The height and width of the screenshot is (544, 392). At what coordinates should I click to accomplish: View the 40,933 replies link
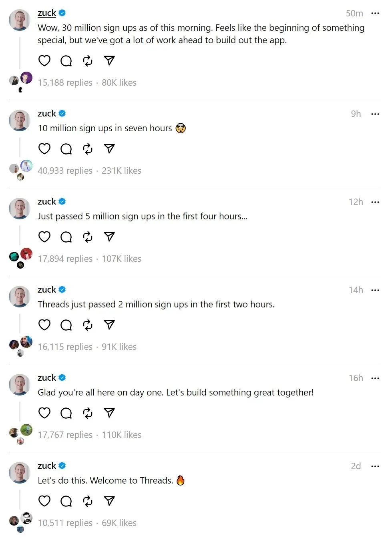coord(65,171)
